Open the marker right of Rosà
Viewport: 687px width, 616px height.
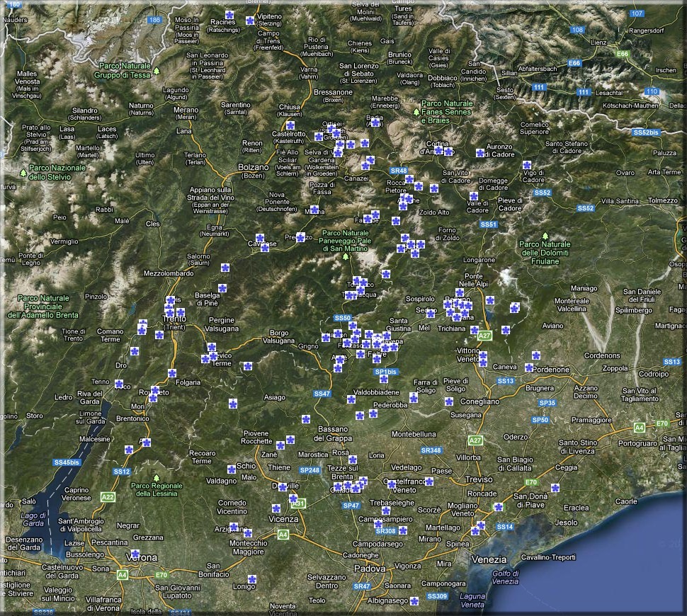tap(353, 459)
